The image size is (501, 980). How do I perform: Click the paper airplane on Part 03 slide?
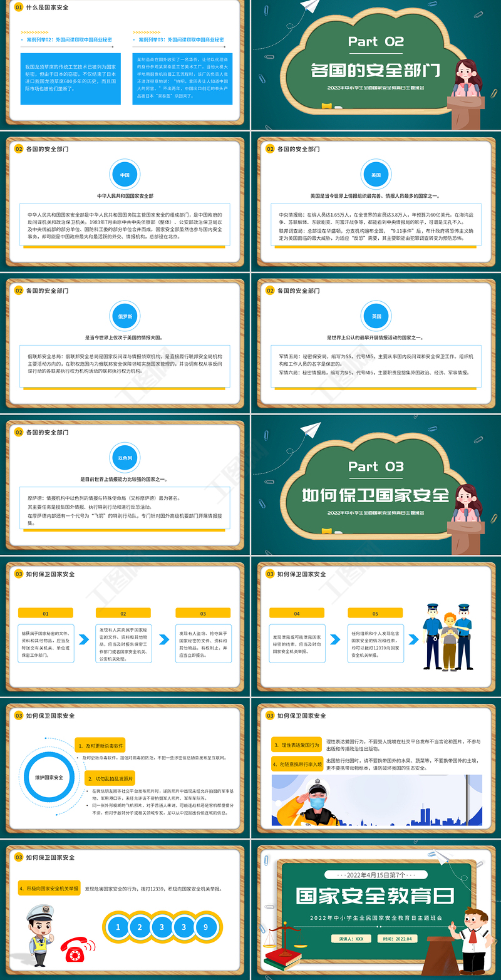[x=310, y=431]
